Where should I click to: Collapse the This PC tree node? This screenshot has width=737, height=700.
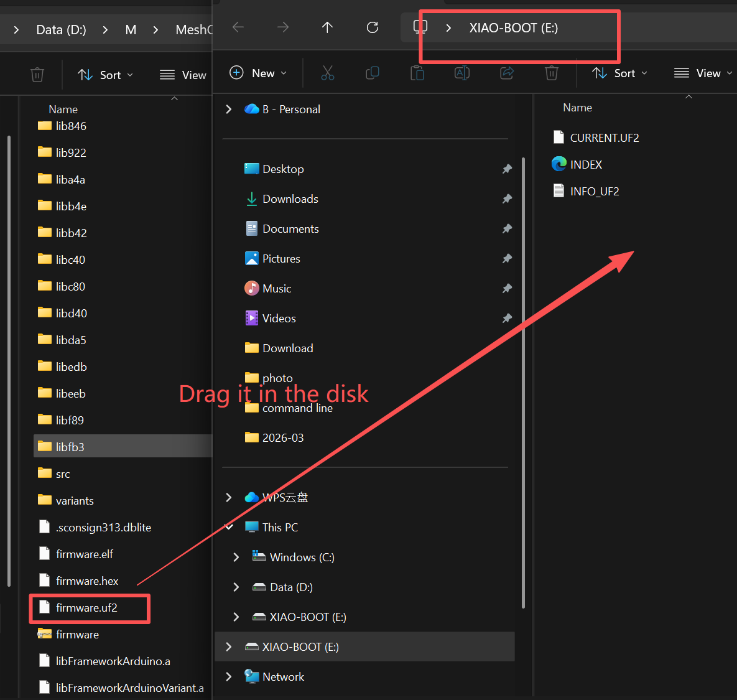229,528
